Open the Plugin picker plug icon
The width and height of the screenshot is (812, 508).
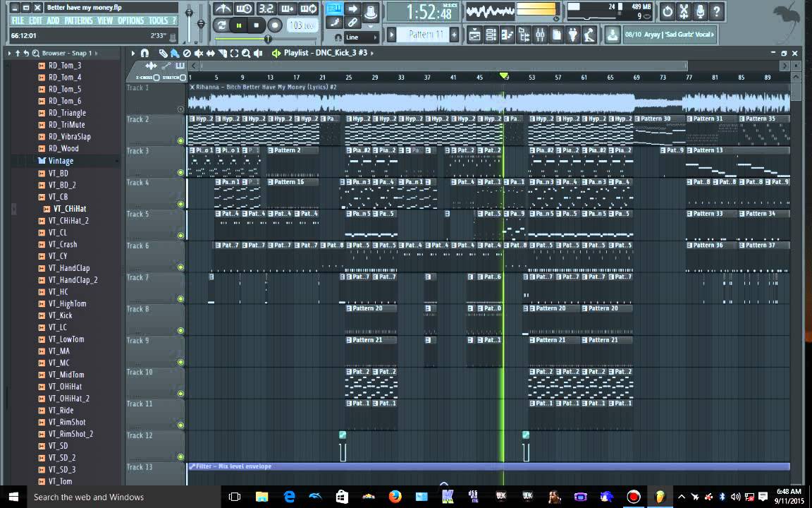(573, 35)
